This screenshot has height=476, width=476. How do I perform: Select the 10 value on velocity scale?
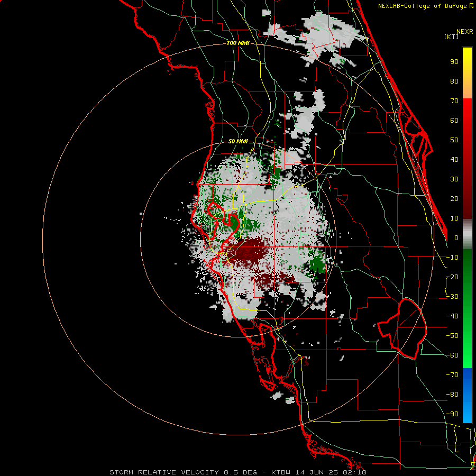coord(454,218)
